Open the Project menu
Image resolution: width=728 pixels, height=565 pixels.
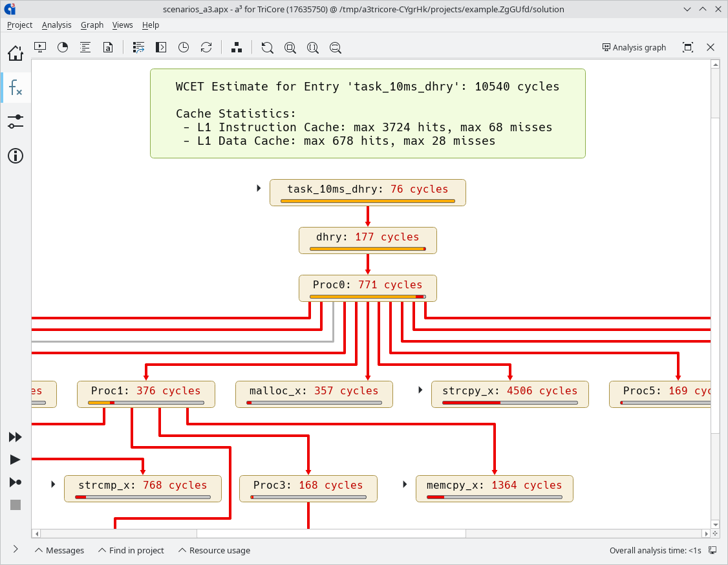[x=19, y=25]
